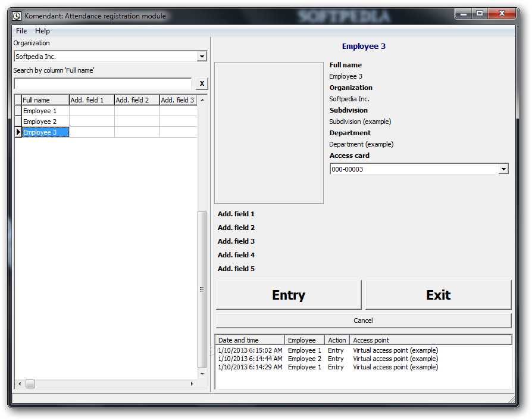
Task: Click the employee list scroll down arrow
Action: pos(202,374)
